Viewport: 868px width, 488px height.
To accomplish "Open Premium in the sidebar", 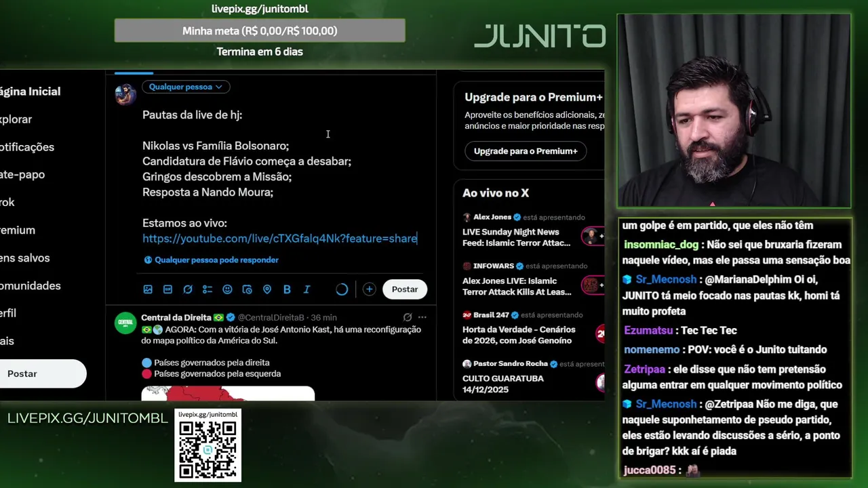I will coord(18,230).
